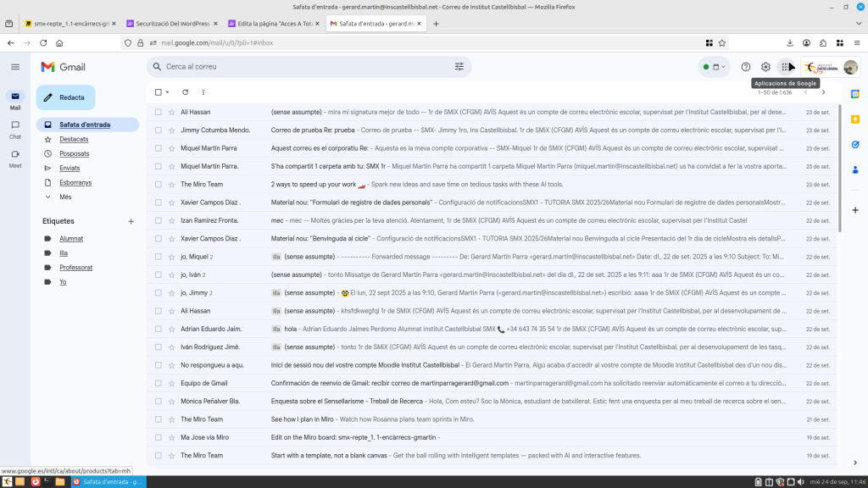Screen dimensions: 868x488
Task: Expand the active status indicator dropdown
Action: point(715,67)
